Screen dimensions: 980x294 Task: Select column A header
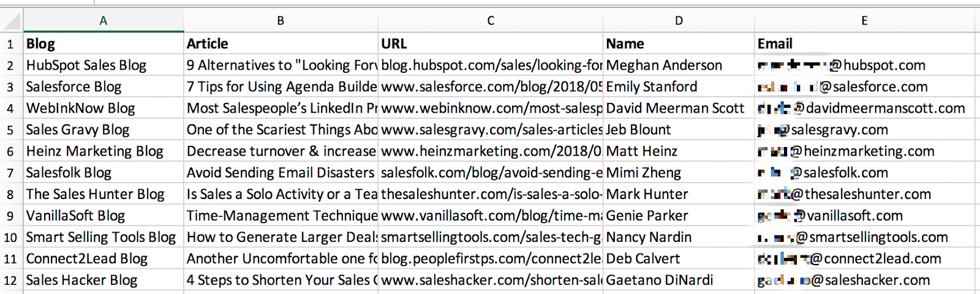[104, 21]
